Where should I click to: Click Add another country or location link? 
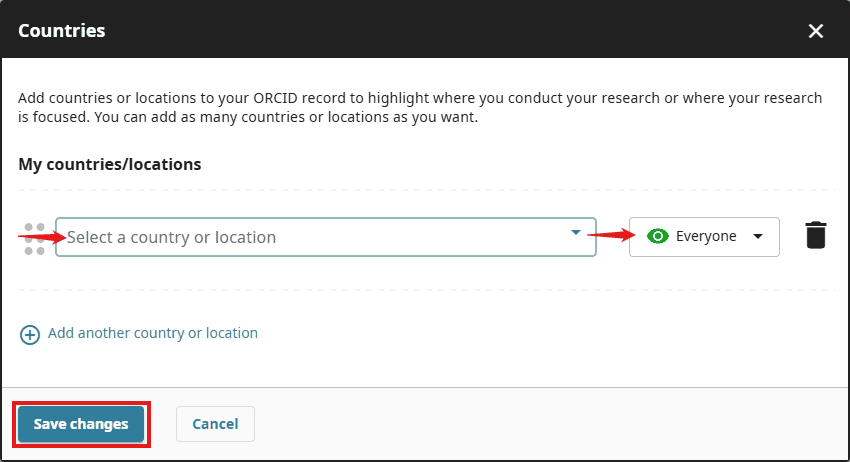coord(152,333)
